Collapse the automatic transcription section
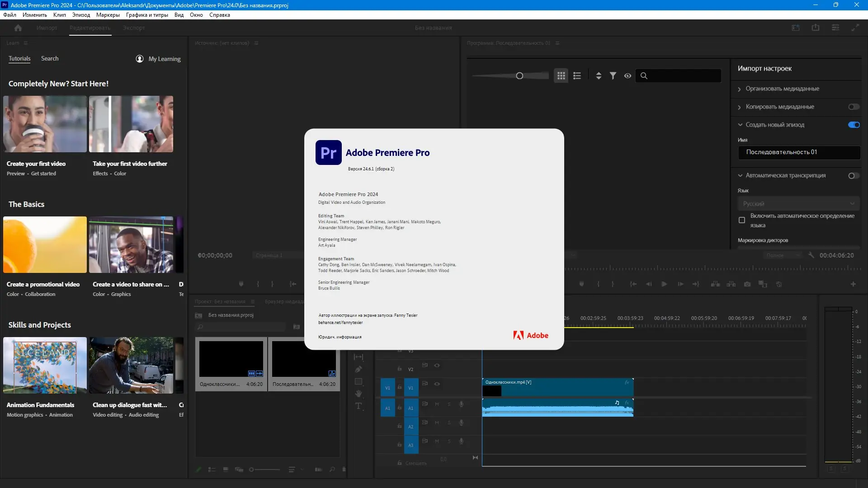The height and width of the screenshot is (488, 868). coord(740,176)
